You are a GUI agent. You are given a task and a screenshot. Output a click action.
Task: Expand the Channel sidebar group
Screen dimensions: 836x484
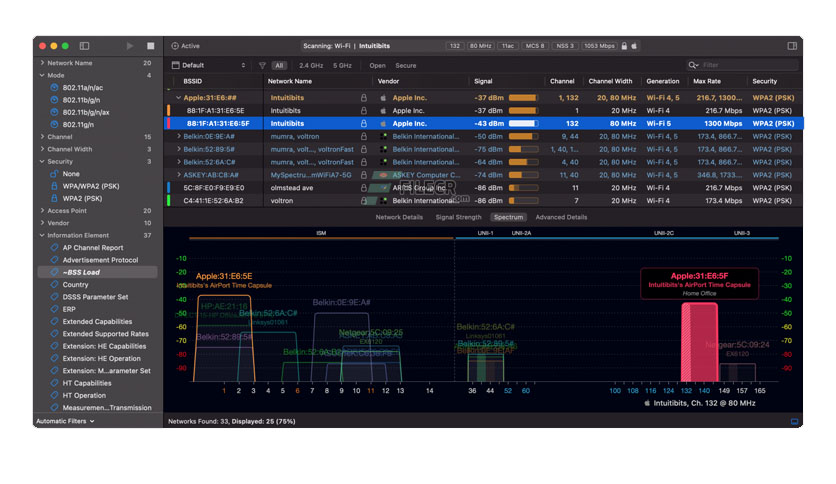point(42,136)
